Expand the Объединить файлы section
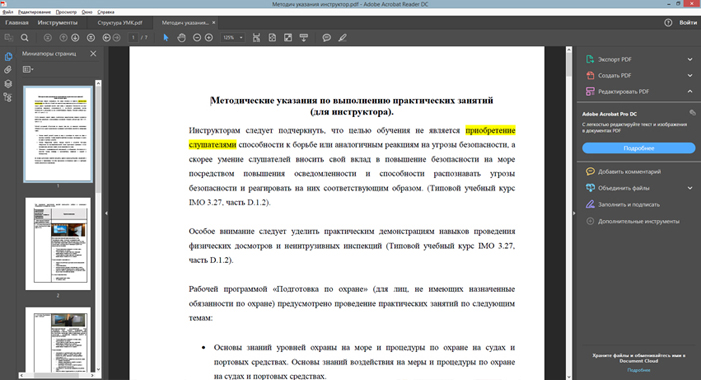The height and width of the screenshot is (380, 701). [x=639, y=188]
